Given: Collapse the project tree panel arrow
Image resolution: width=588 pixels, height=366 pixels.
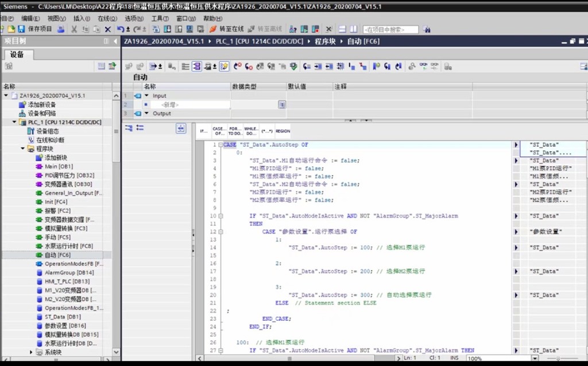Looking at the screenshot, I should (115, 41).
